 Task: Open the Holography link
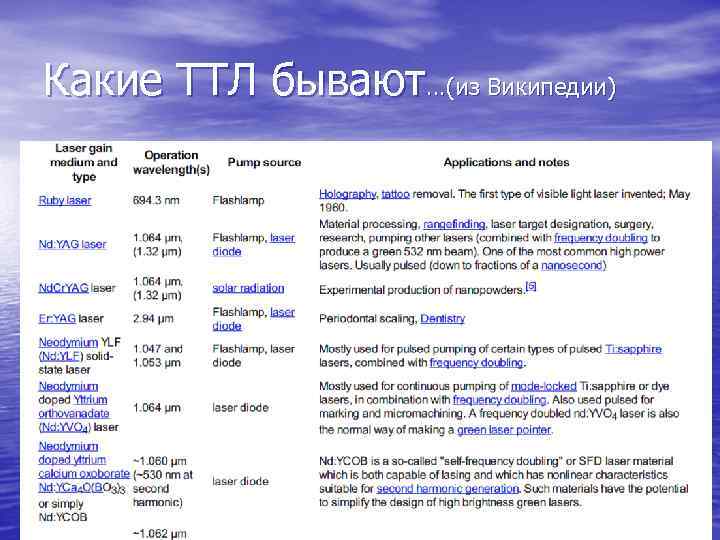[x=348, y=194]
